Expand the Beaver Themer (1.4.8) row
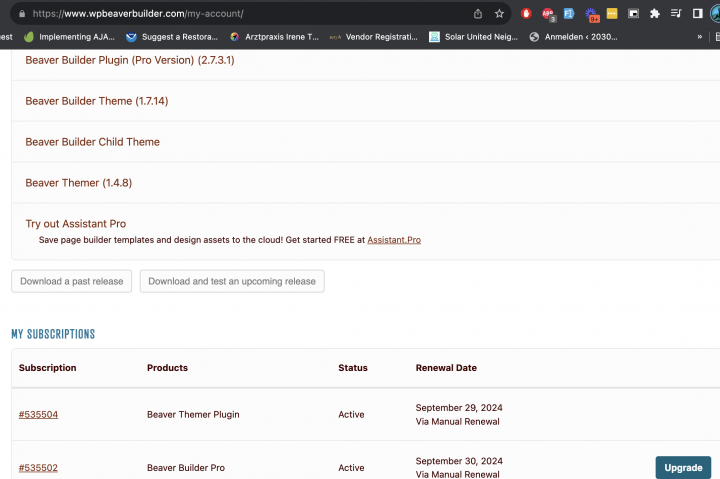Viewport: 720px width, 479px height. [79, 183]
